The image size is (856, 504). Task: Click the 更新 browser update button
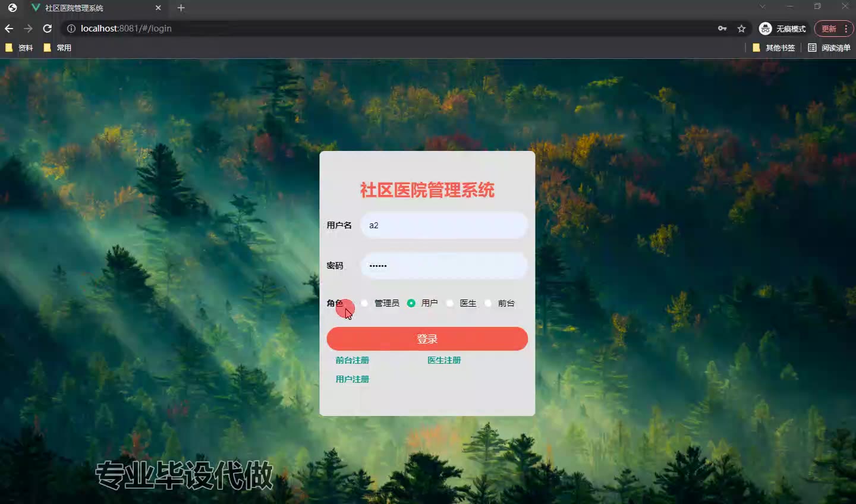pos(833,29)
